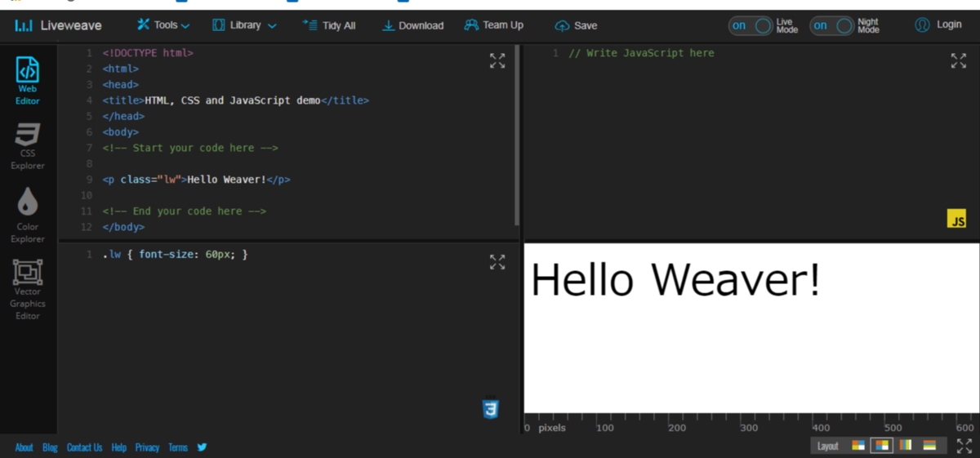Screen dimensions: 980x458
Task: Start a Team Up session
Action: point(494,25)
